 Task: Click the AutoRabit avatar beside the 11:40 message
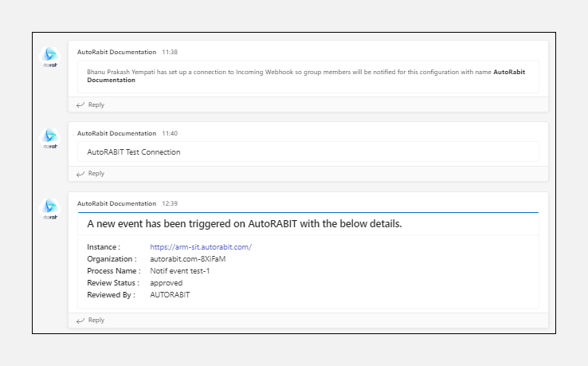[x=50, y=138]
